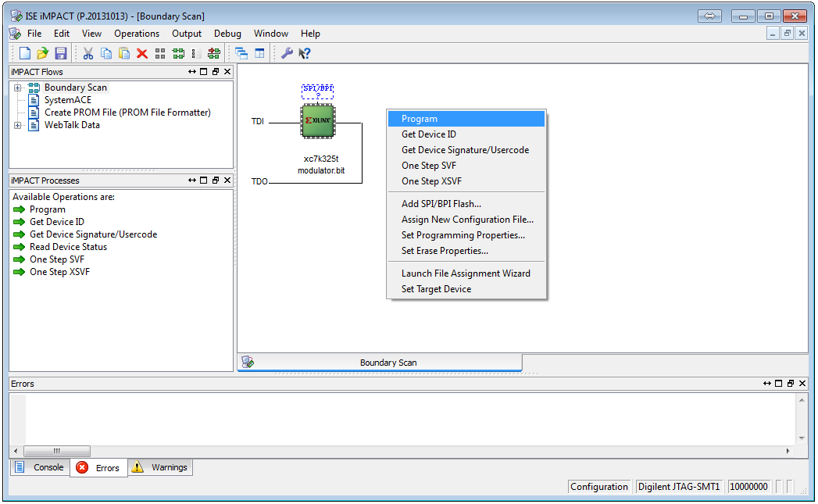
Task: Maximize the Errors panel
Action: tap(779, 384)
